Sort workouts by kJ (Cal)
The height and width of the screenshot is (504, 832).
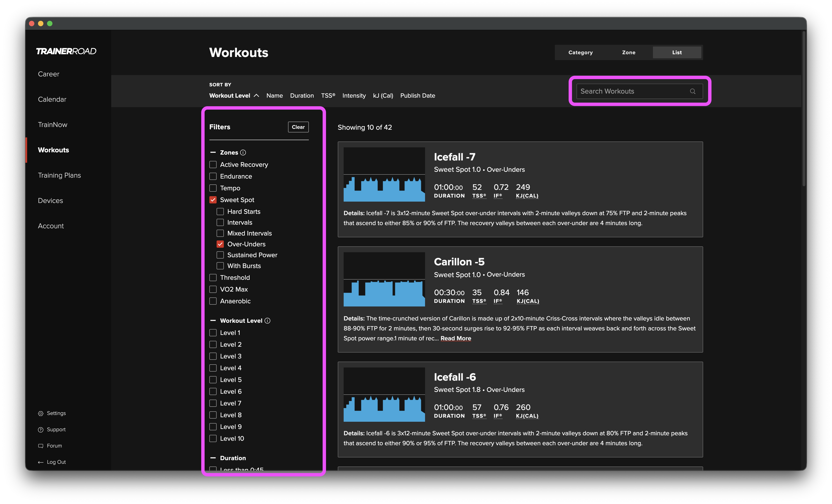pos(383,96)
